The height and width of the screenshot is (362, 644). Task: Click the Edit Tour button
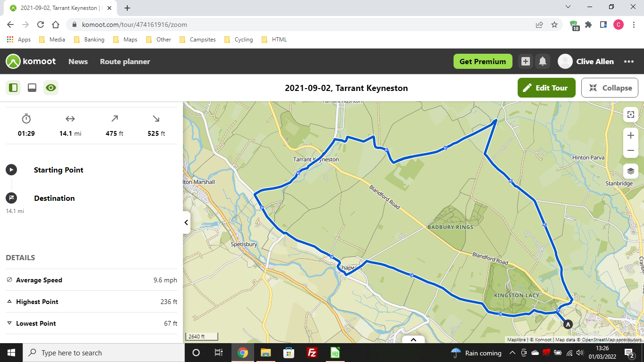546,88
